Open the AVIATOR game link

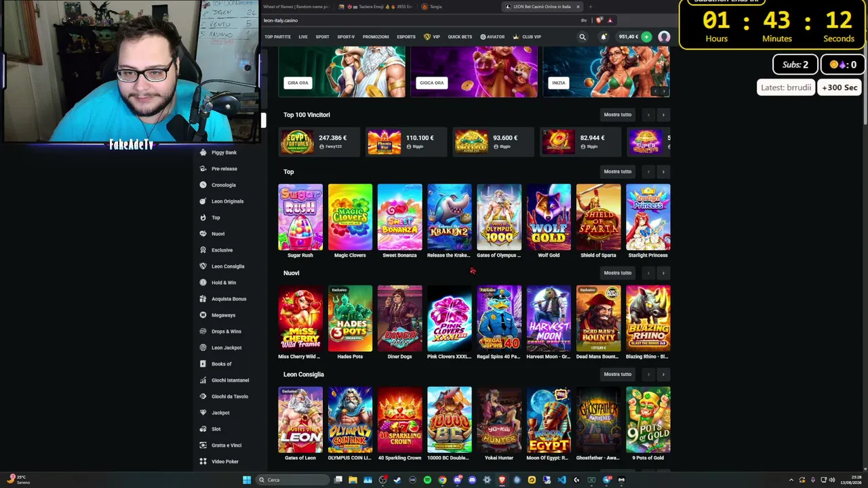click(x=492, y=37)
